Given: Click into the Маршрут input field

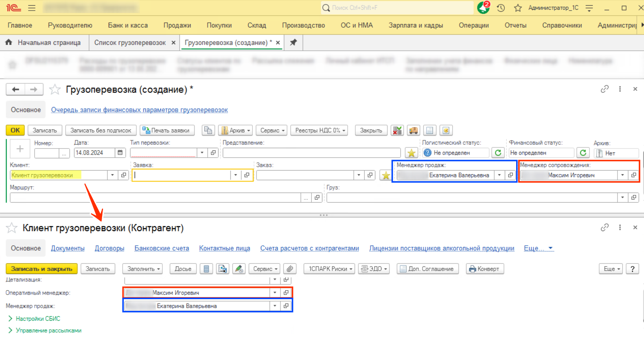Looking at the screenshot, I should point(156,197).
